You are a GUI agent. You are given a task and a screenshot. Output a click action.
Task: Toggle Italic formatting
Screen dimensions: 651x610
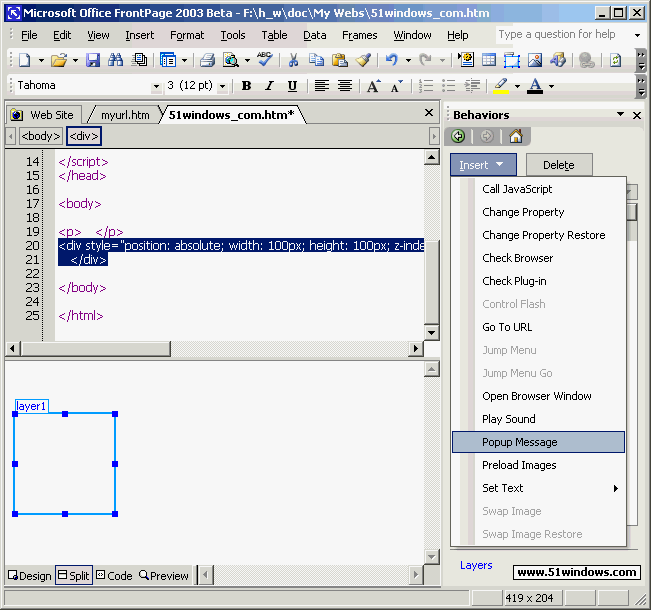point(269,86)
